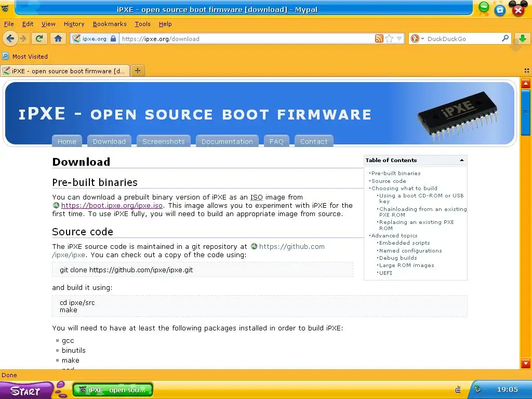Open the Tools menu
This screenshot has width=532, height=399.
pos(142,24)
